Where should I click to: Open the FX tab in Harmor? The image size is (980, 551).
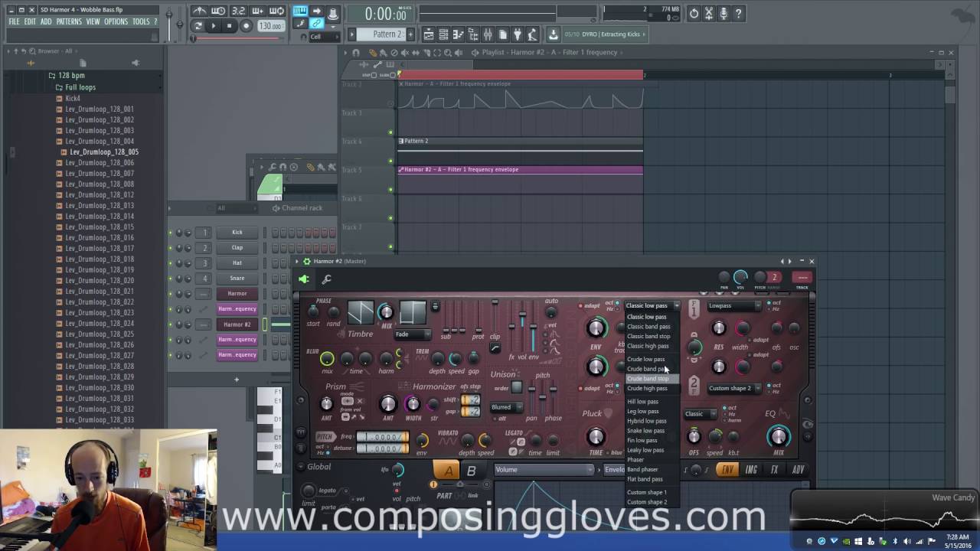point(775,469)
